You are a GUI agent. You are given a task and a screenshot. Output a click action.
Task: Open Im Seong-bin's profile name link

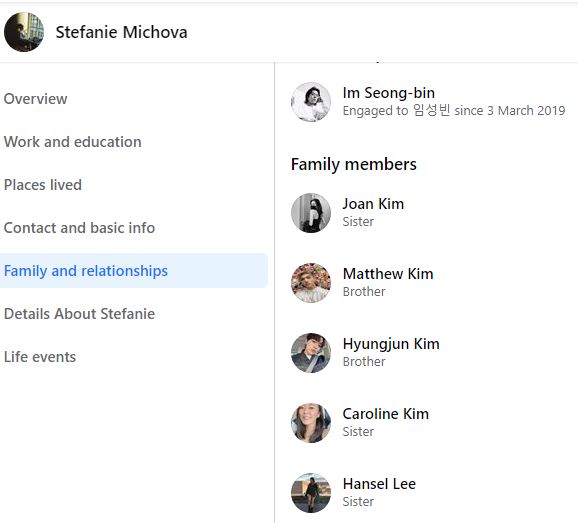[389, 93]
